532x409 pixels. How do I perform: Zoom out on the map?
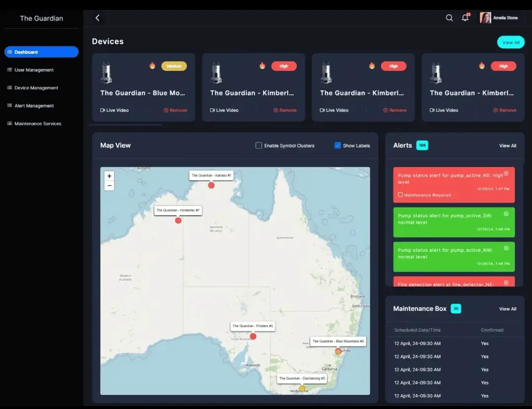coord(109,186)
